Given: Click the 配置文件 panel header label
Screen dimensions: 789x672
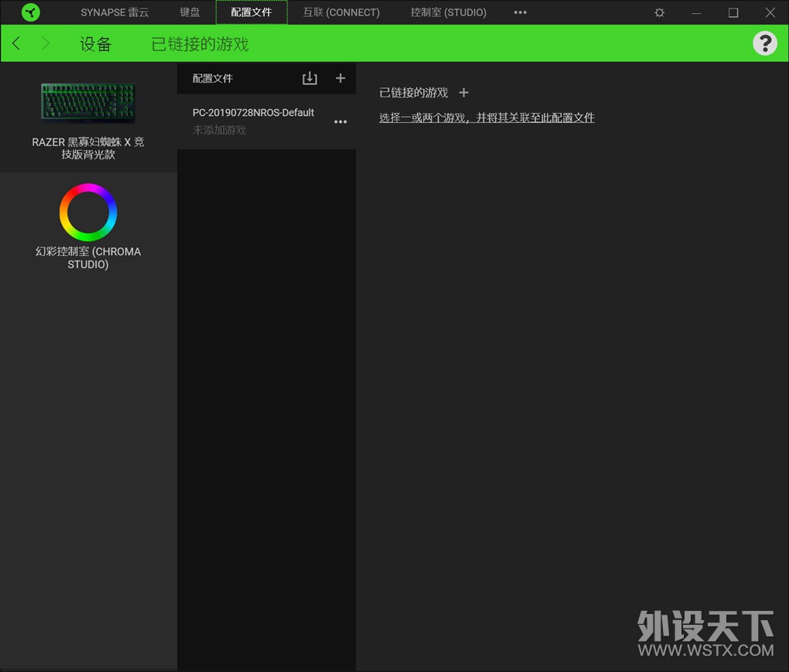Looking at the screenshot, I should (x=213, y=78).
